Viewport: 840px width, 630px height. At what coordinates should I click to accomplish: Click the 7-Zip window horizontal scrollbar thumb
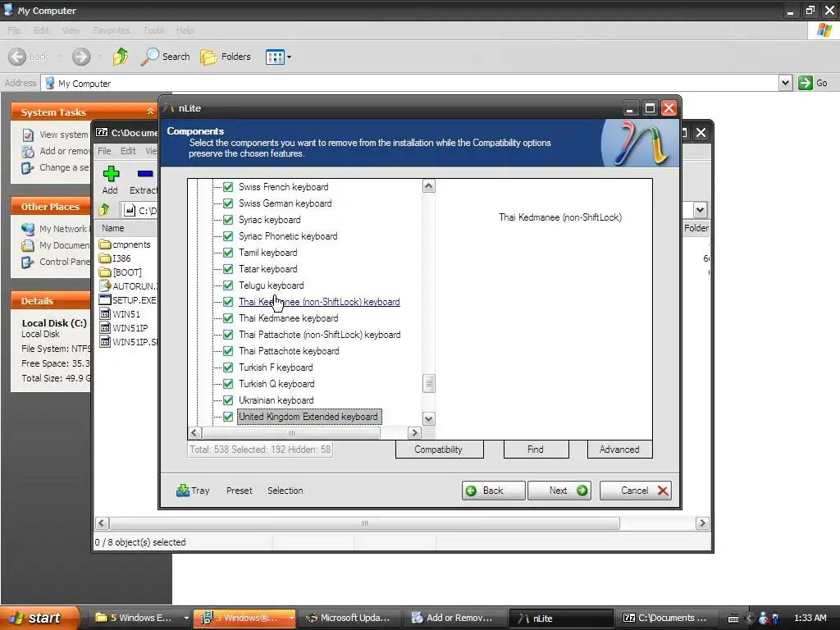(364, 523)
